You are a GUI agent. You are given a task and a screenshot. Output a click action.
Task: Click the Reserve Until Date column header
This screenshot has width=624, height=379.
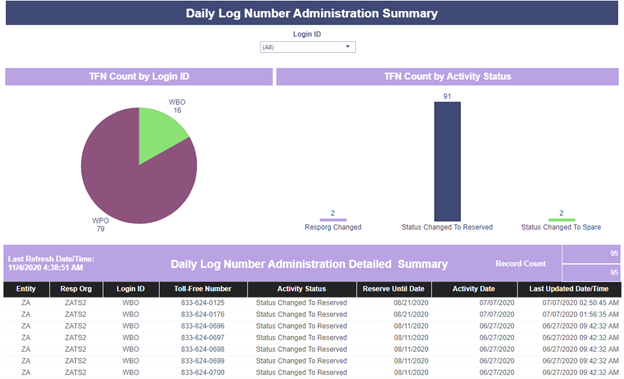(393, 289)
